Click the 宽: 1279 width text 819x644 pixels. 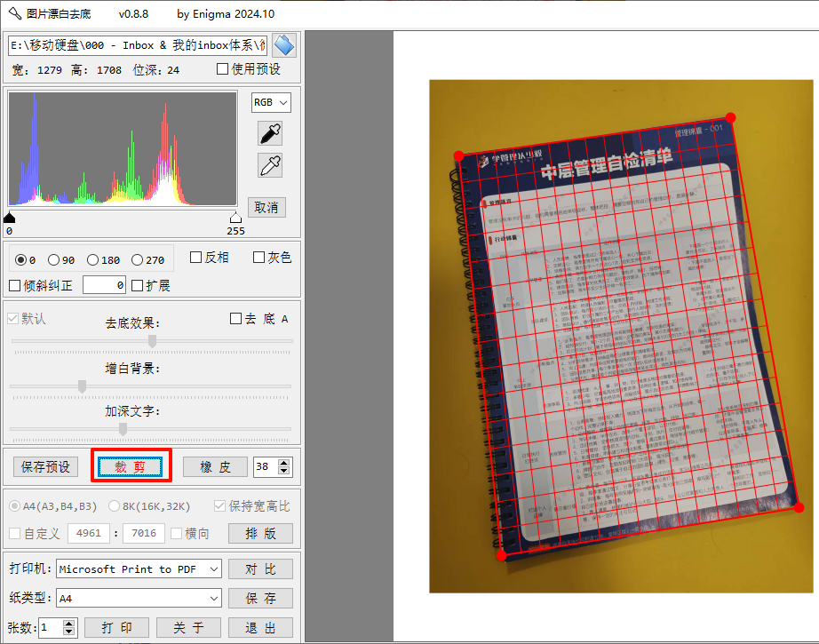(36, 70)
